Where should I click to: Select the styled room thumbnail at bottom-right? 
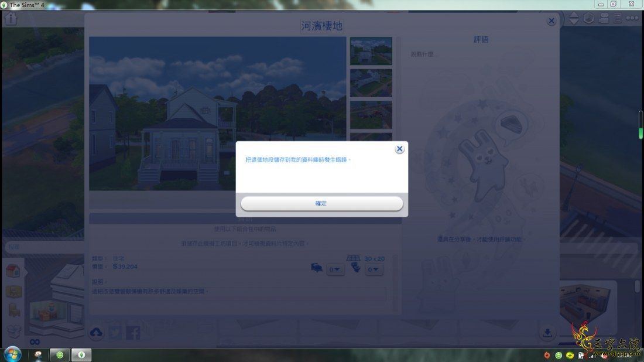point(588,306)
